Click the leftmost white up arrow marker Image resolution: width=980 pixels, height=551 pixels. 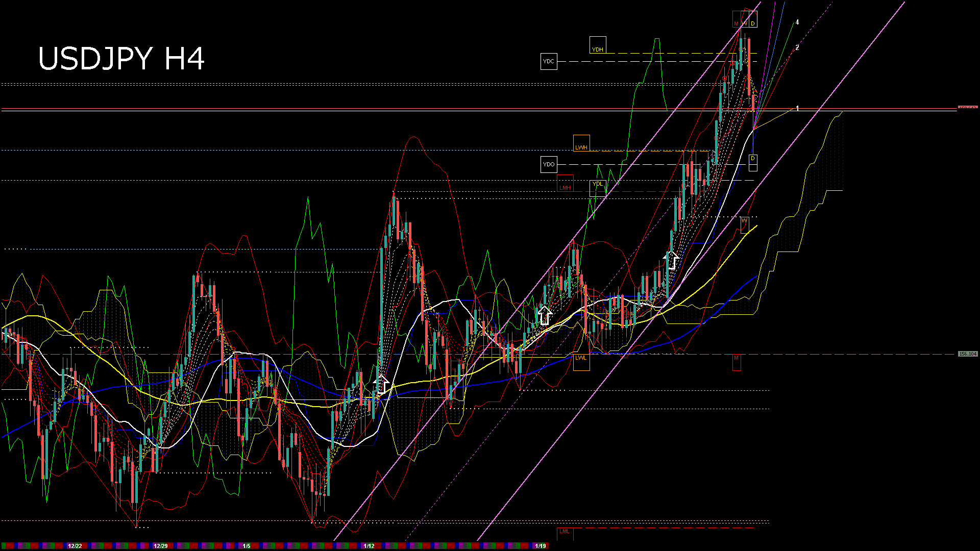tap(381, 384)
